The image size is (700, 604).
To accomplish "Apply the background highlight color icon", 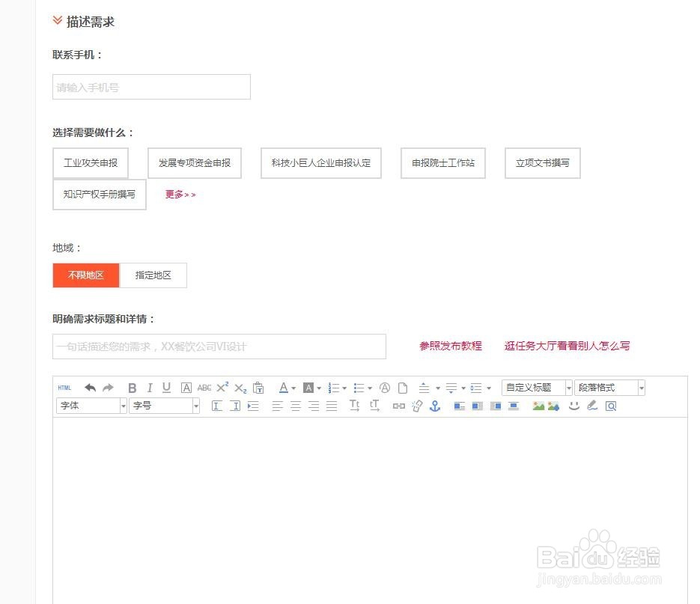I will point(308,388).
